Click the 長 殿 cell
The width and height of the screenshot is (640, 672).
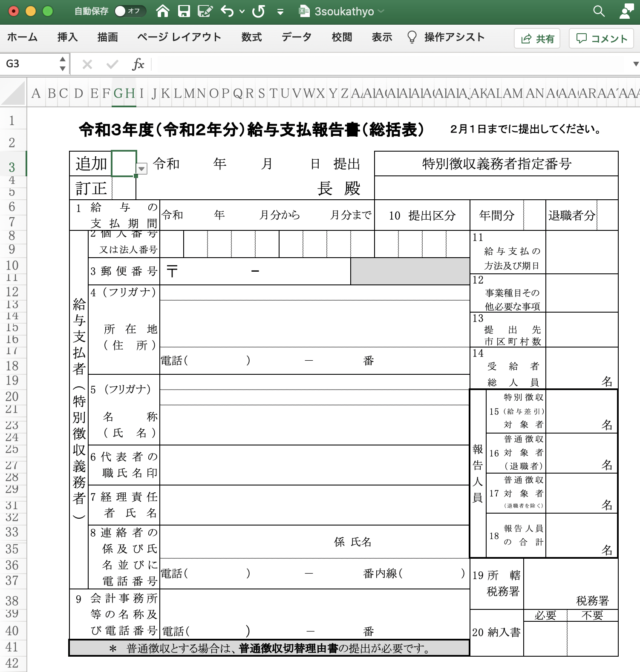(339, 188)
